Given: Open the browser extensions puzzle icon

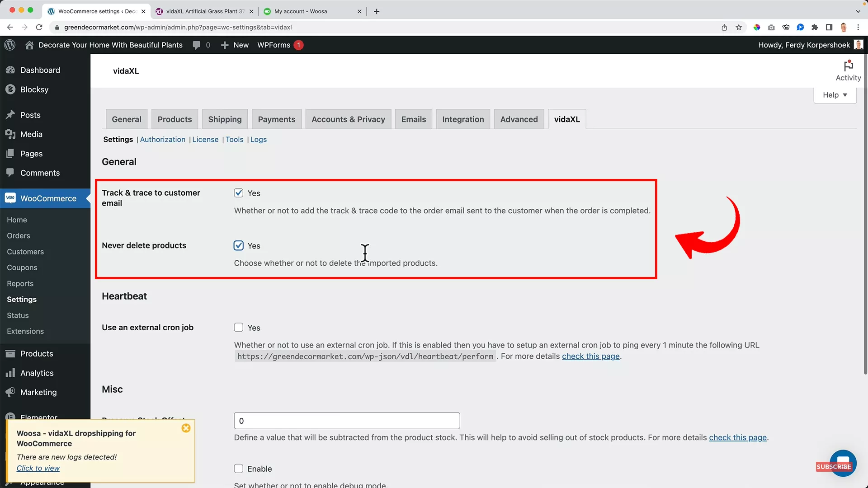Looking at the screenshot, I should pyautogui.click(x=815, y=27).
